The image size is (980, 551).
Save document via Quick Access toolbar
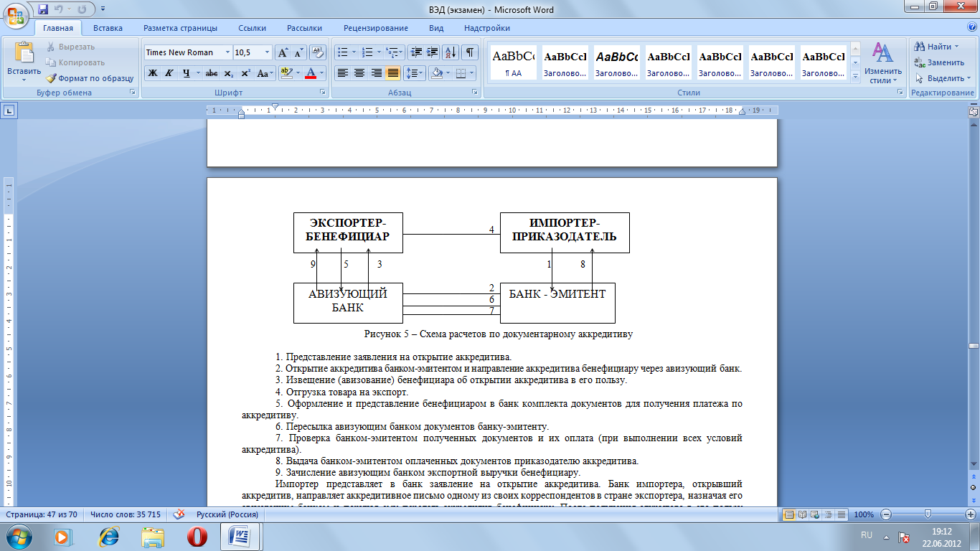[43, 10]
